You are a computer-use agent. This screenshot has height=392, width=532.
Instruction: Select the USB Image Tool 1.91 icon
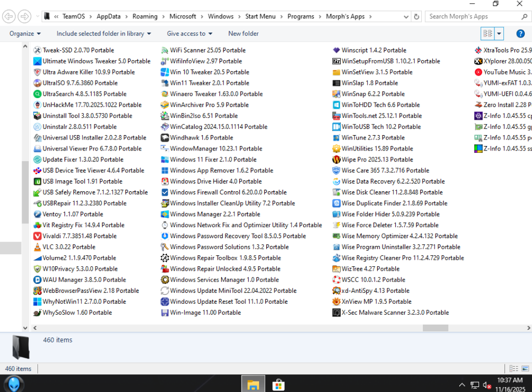[37, 181]
